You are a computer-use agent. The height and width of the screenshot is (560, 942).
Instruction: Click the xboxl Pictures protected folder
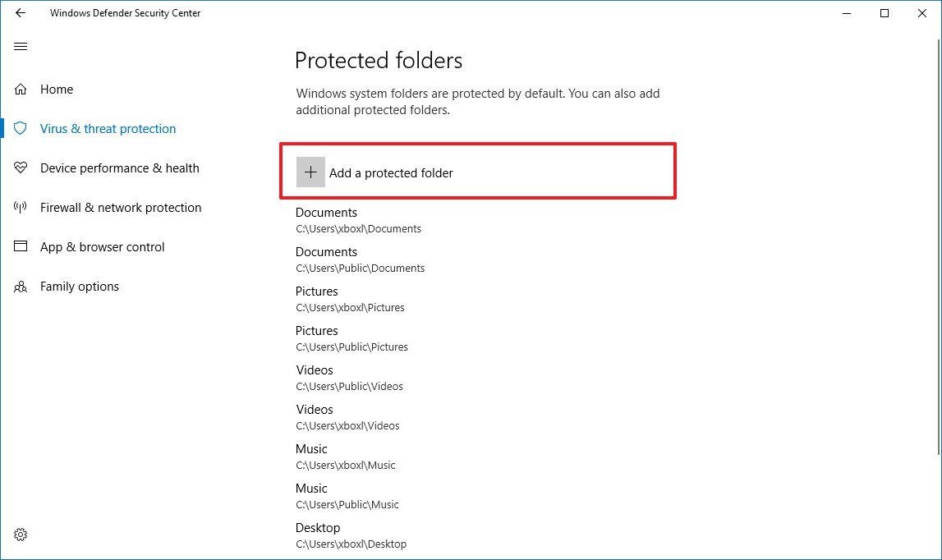[351, 298]
